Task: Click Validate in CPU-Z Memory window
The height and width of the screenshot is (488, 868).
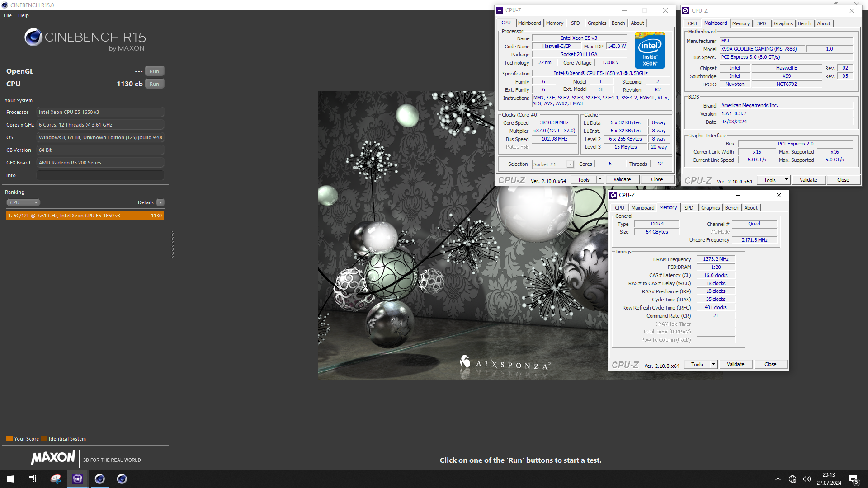Action: pyautogui.click(x=736, y=364)
